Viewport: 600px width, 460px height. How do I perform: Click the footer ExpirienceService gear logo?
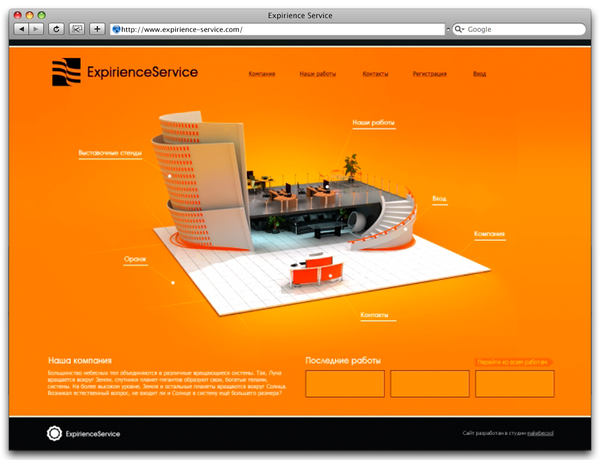pos(83,434)
